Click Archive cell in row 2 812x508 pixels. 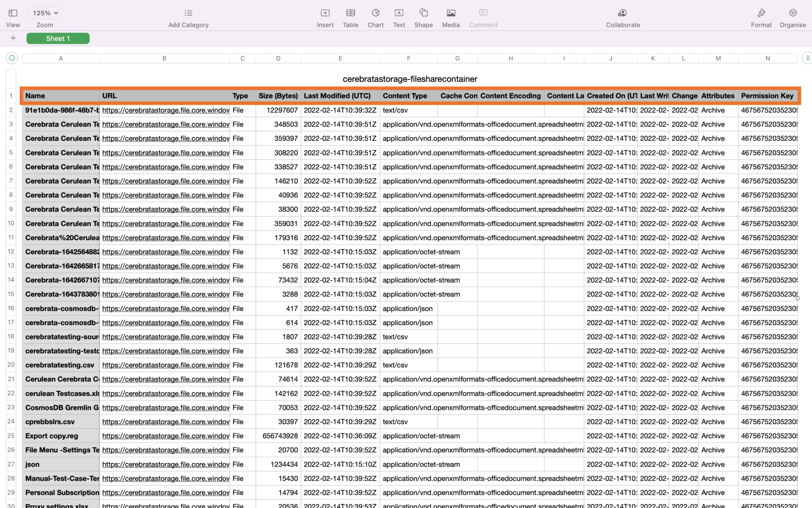718,110
